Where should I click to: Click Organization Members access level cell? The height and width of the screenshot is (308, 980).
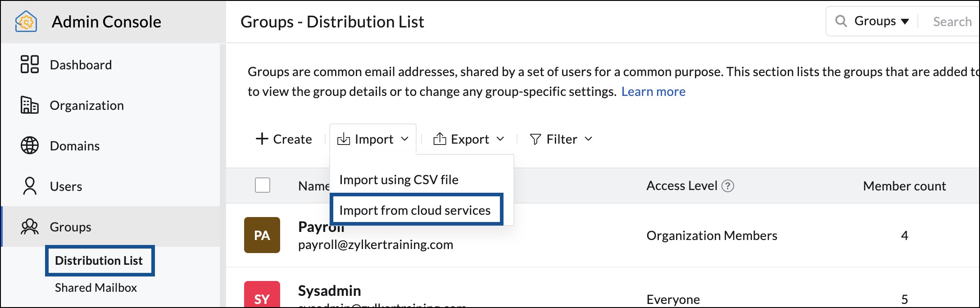tap(712, 235)
